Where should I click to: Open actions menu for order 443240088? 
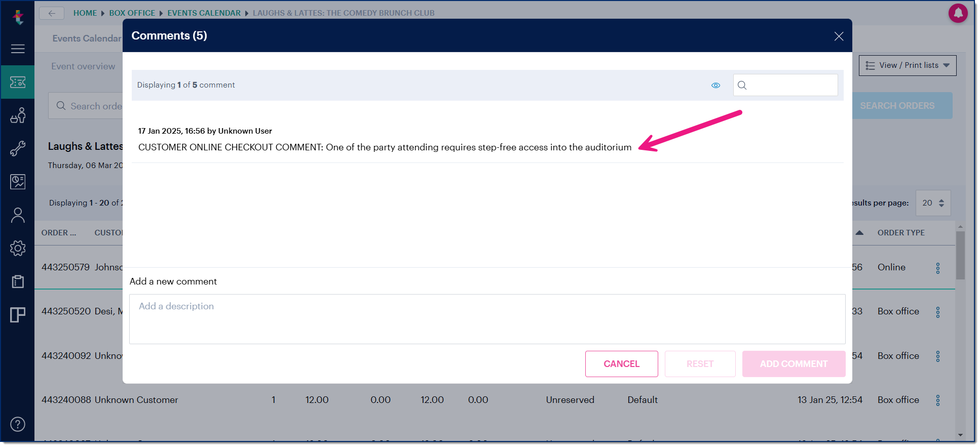point(937,400)
